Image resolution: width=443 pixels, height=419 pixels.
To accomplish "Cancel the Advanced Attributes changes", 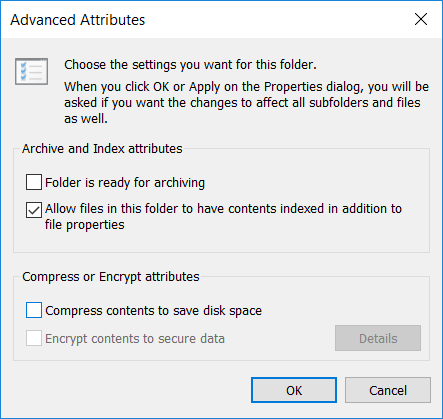I will pos(388,390).
